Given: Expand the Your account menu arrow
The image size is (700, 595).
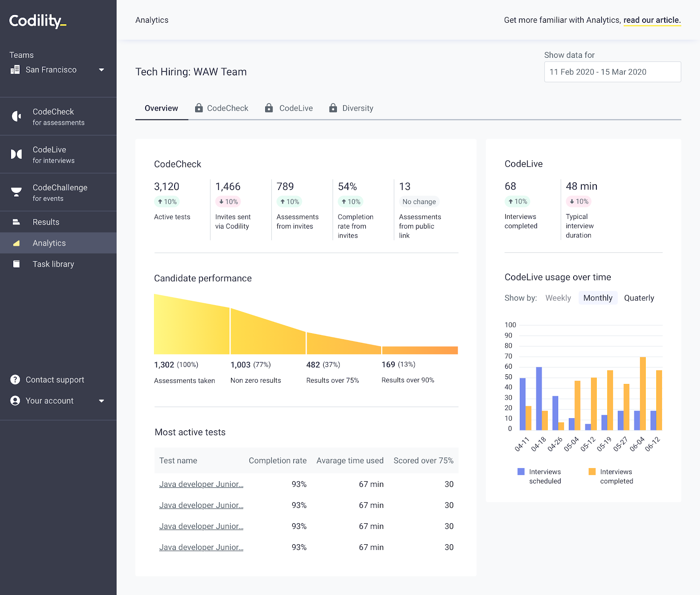Looking at the screenshot, I should tap(101, 401).
